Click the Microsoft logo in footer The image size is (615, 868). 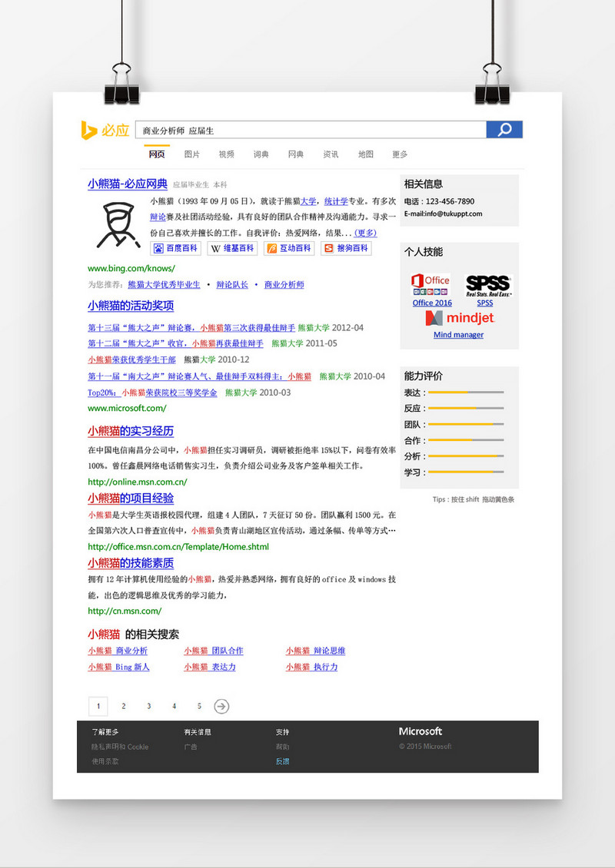click(x=421, y=731)
